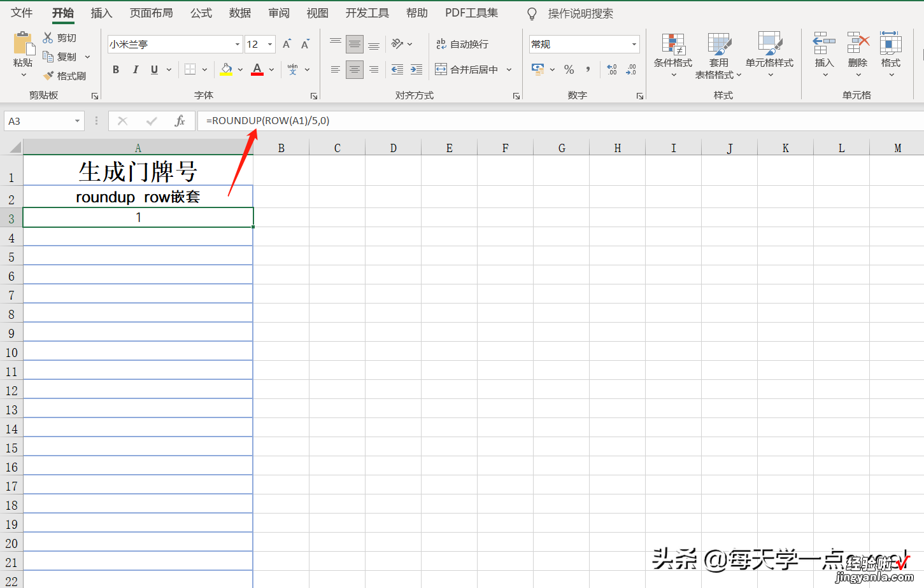Select row 10 header
Image resolution: width=924 pixels, height=588 pixels.
[11, 352]
